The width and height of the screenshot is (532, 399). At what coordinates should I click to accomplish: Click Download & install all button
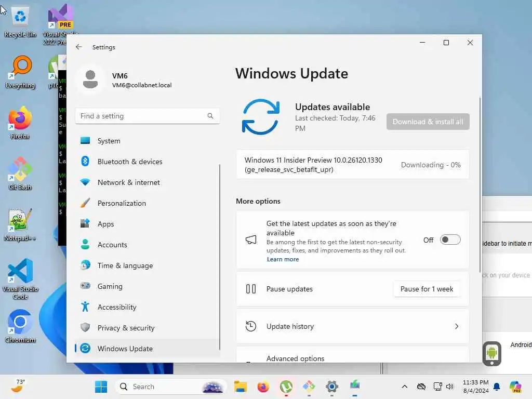(428, 122)
